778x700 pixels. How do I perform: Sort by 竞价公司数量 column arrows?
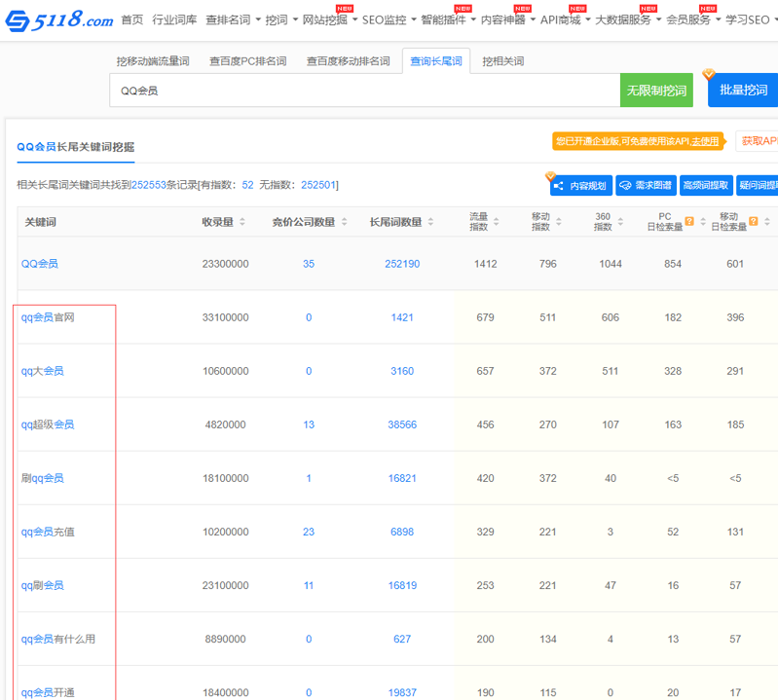click(x=345, y=222)
